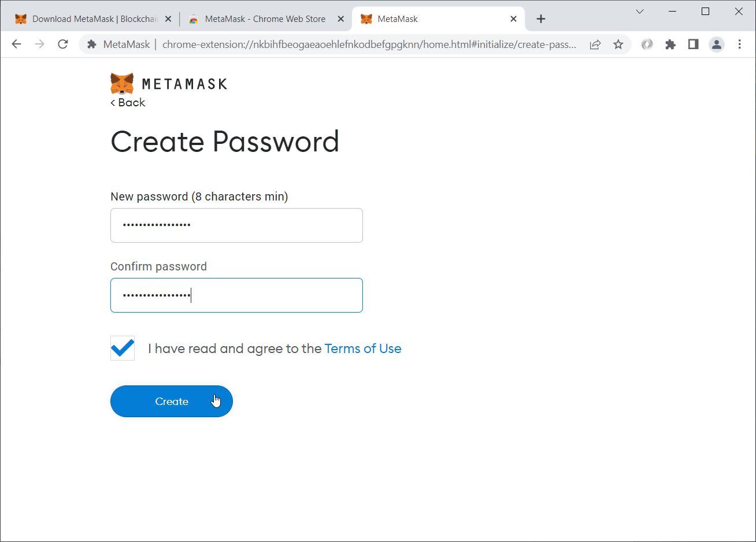This screenshot has height=542, width=756.
Task: Switch to the Download MetaMask tab
Action: (87, 19)
